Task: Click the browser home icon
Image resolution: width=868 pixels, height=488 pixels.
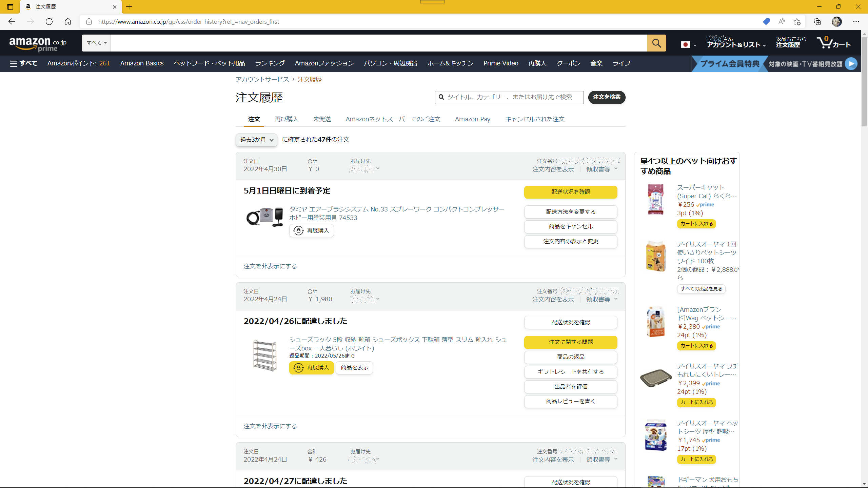Action: click(68, 22)
